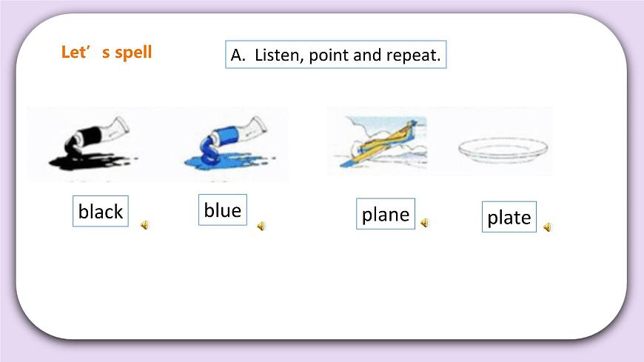Click the spilled black paint puddle

pyautogui.click(x=91, y=161)
